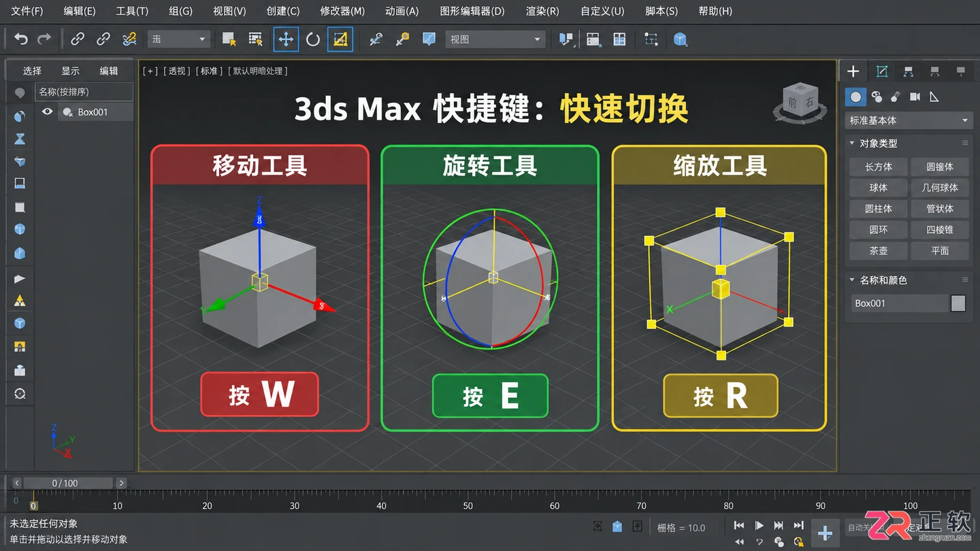
Task: Click frame 50 on the timeline
Action: 468,505
